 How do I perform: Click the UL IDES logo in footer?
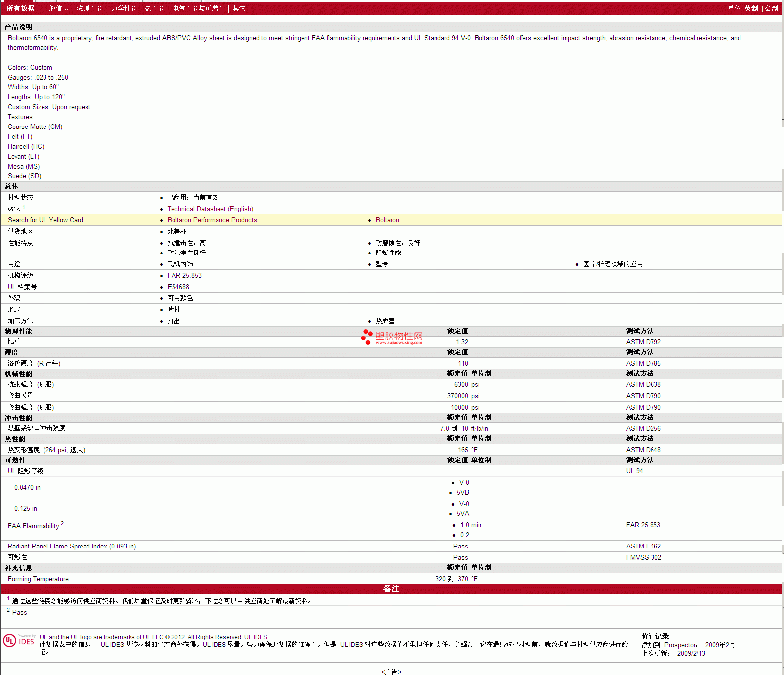point(19,640)
